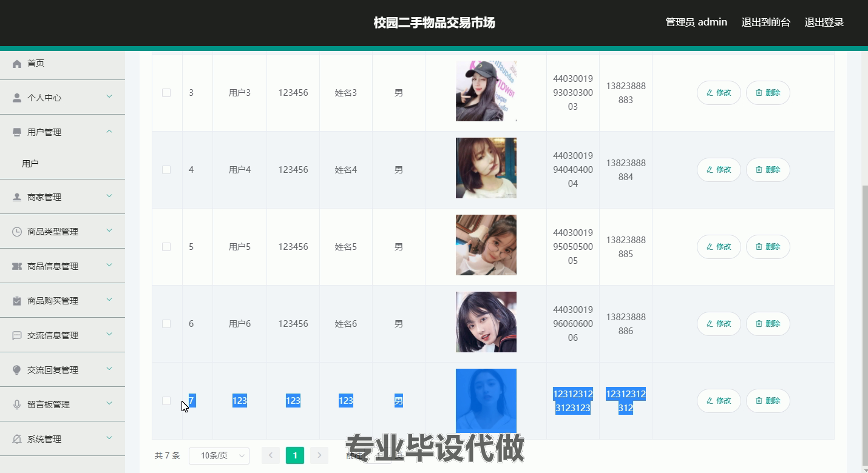The image size is (868, 473).
Task: Tick the checkbox for row 3 用户3
Action: (166, 93)
